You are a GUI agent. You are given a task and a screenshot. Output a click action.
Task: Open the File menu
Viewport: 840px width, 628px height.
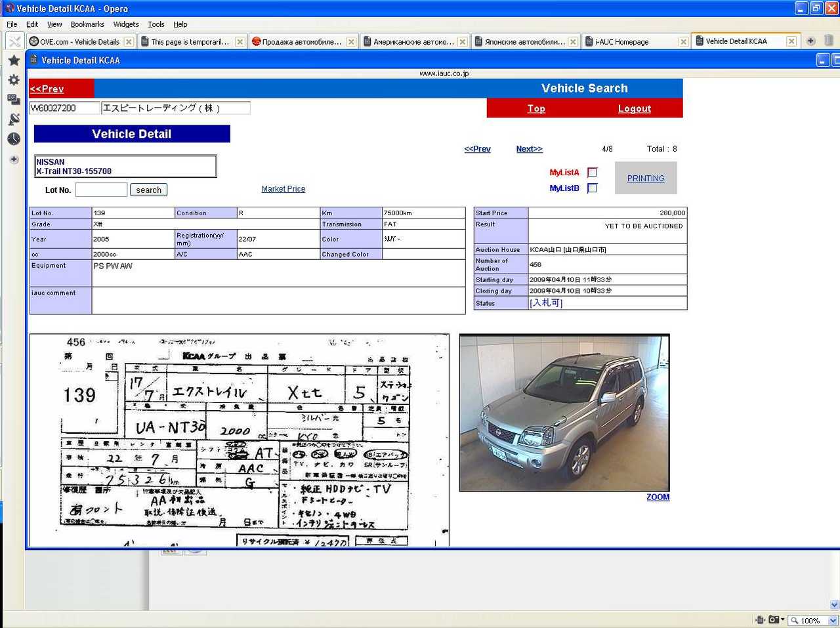pos(12,24)
